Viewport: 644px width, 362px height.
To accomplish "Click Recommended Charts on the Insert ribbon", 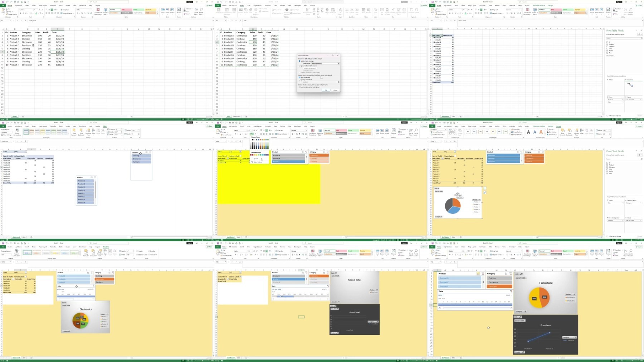I will pyautogui.click(x=307, y=11).
